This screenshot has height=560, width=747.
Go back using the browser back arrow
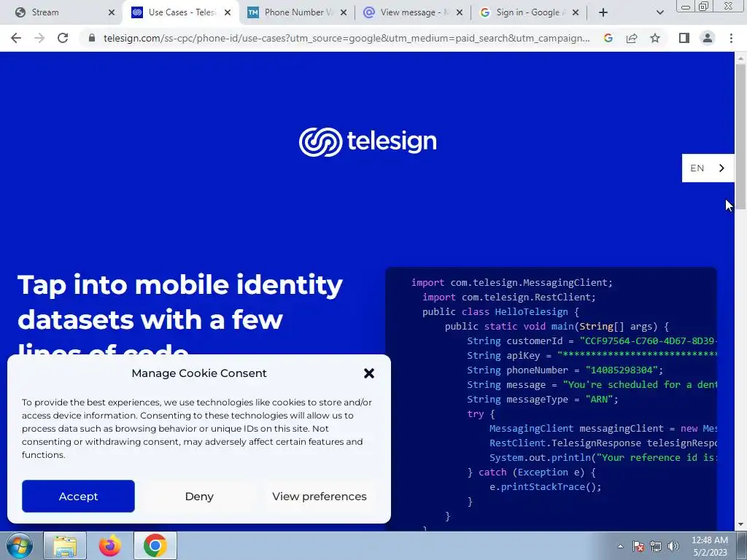click(x=16, y=38)
